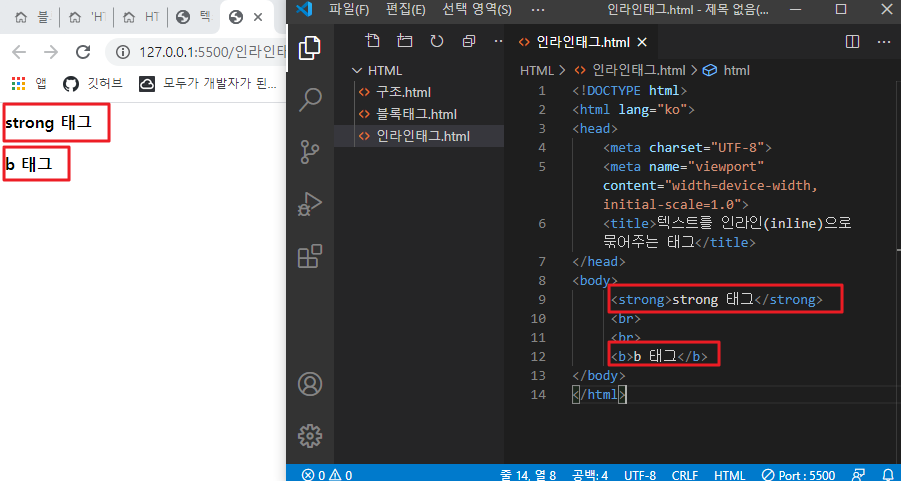Open the Search view in the activity bar

point(310,99)
